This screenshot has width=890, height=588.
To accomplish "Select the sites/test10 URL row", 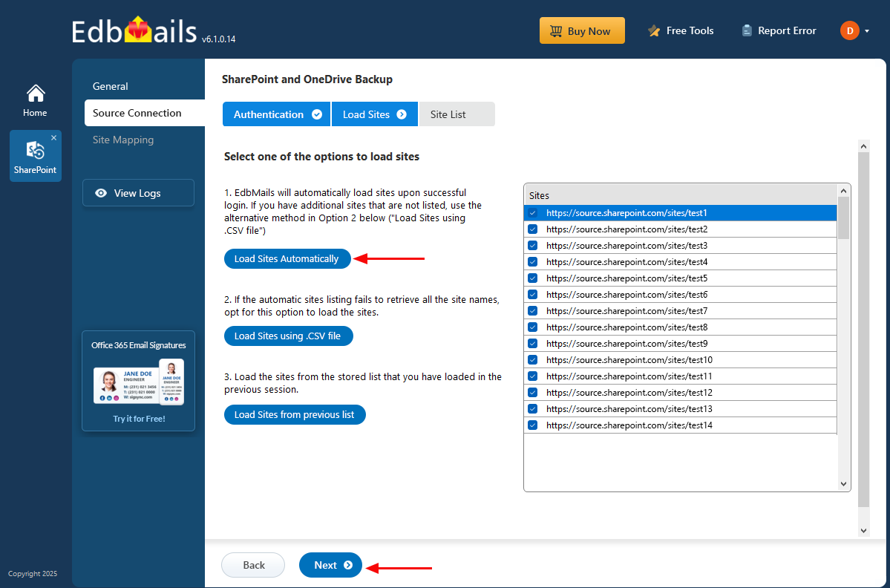I will click(681, 360).
